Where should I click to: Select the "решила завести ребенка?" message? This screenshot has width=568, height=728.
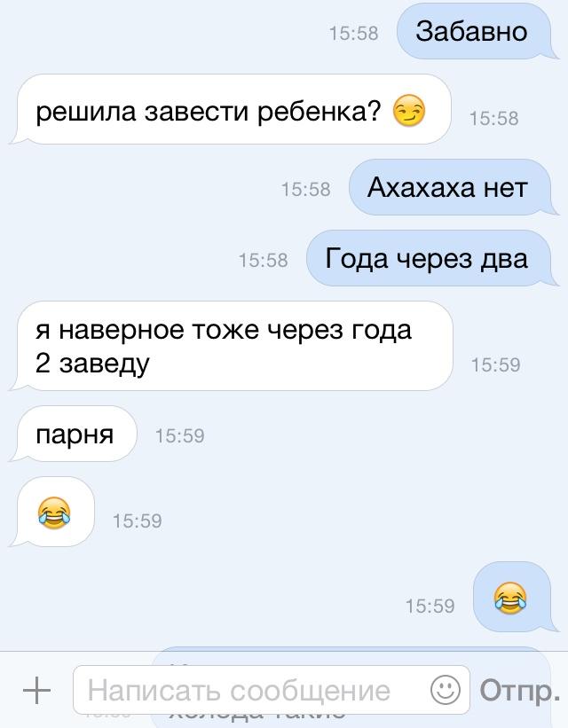click(x=232, y=110)
